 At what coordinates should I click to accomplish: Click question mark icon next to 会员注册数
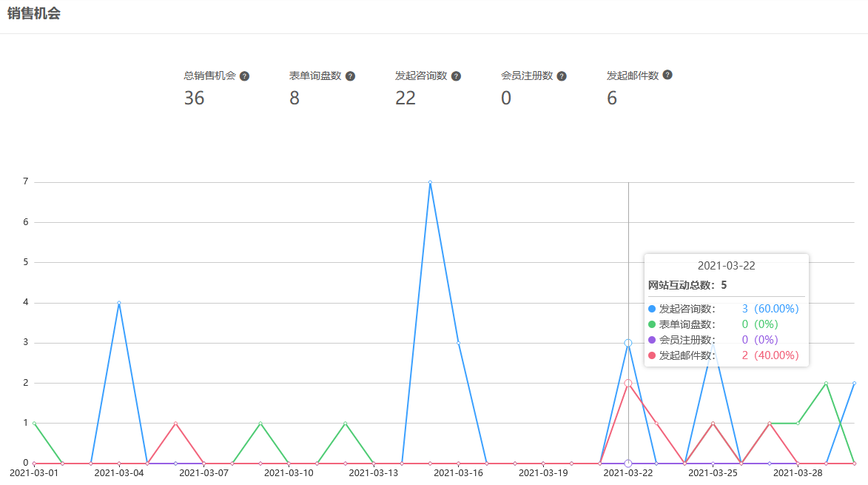[x=562, y=76]
